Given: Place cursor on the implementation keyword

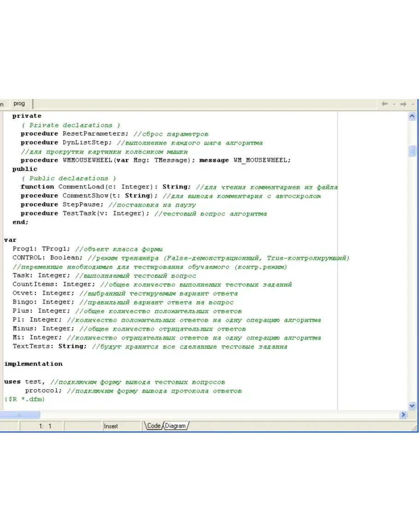Looking at the screenshot, I should [x=33, y=364].
